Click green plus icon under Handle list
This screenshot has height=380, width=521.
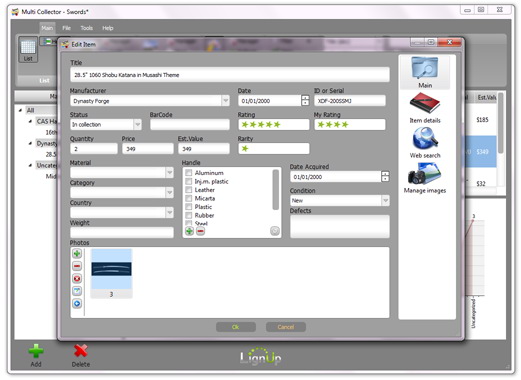tap(189, 231)
